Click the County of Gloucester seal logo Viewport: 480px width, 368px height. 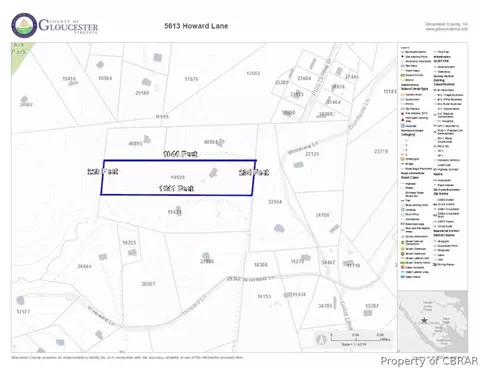tap(24, 26)
